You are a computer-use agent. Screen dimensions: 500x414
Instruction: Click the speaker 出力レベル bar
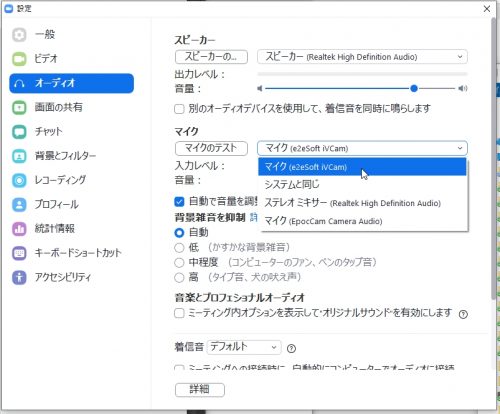click(362, 74)
